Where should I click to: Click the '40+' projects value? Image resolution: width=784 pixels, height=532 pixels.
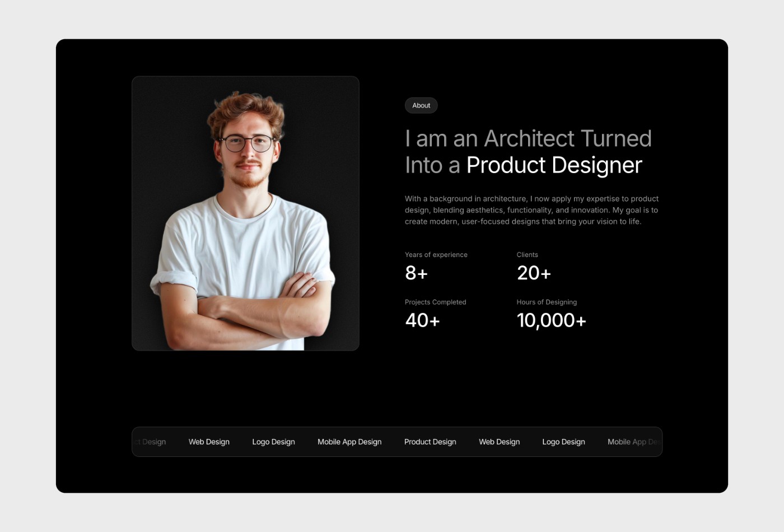click(422, 320)
